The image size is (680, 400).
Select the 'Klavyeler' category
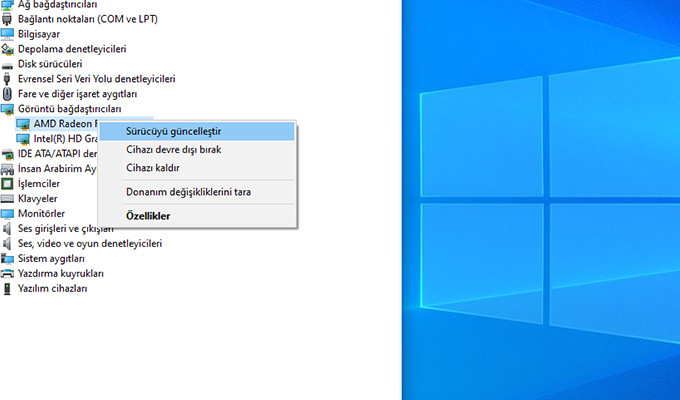(x=37, y=199)
